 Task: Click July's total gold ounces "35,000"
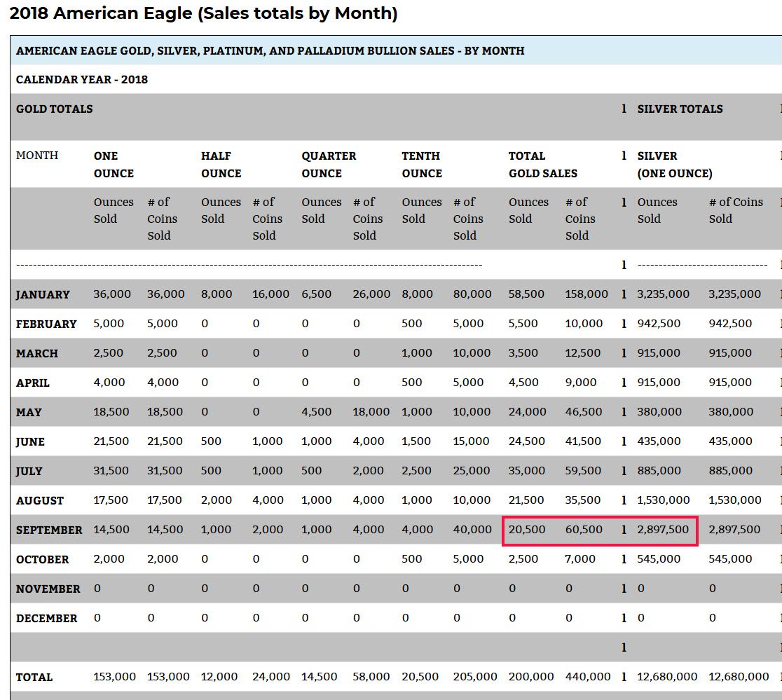[527, 471]
